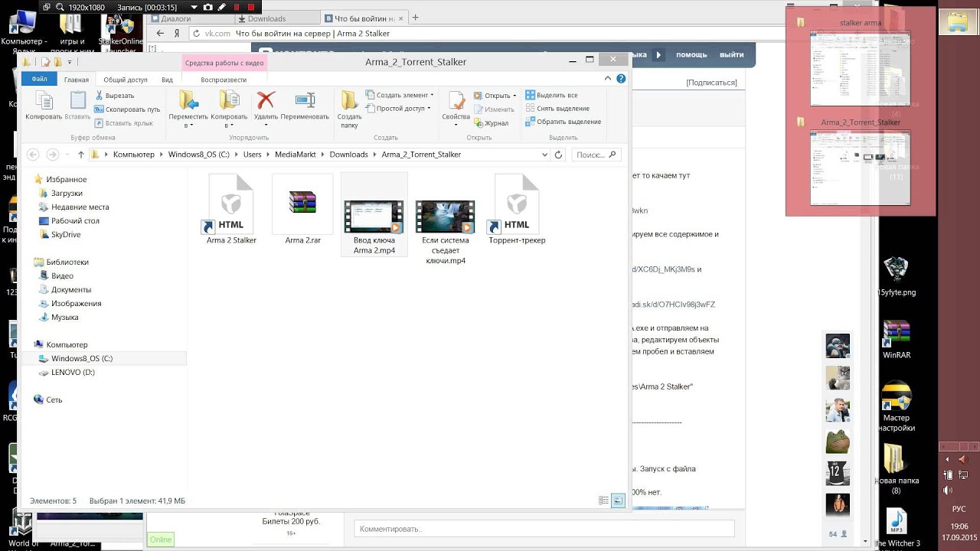This screenshot has height=551, width=980.
Task: Open the Создать элемент dropdown
Action: click(x=400, y=95)
